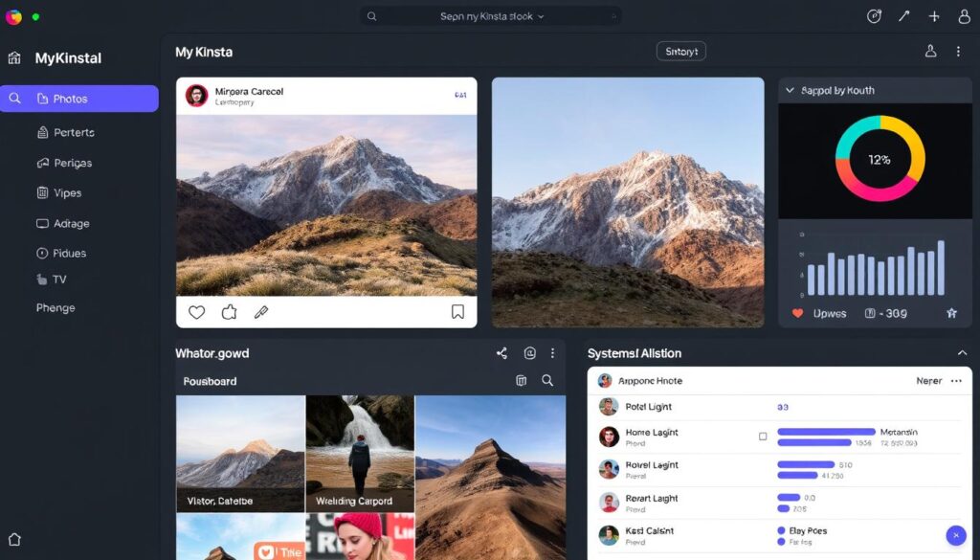
Task: Click the heart icon under the mountain post
Action: pyautogui.click(x=197, y=312)
